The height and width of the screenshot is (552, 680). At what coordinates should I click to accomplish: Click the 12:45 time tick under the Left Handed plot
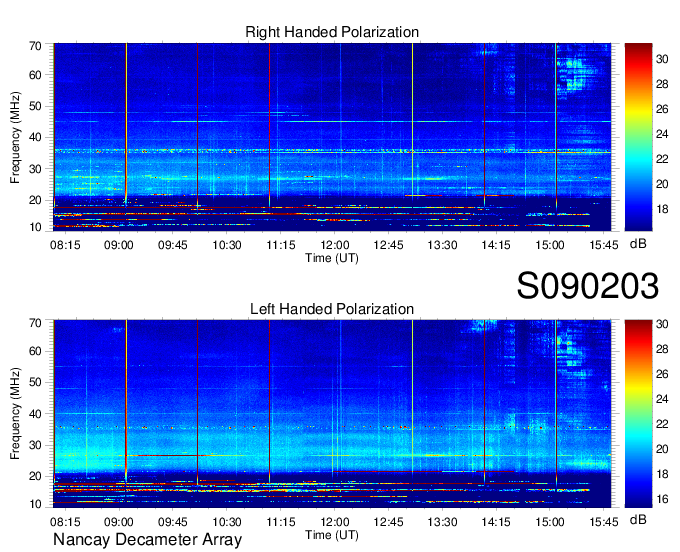(389, 522)
